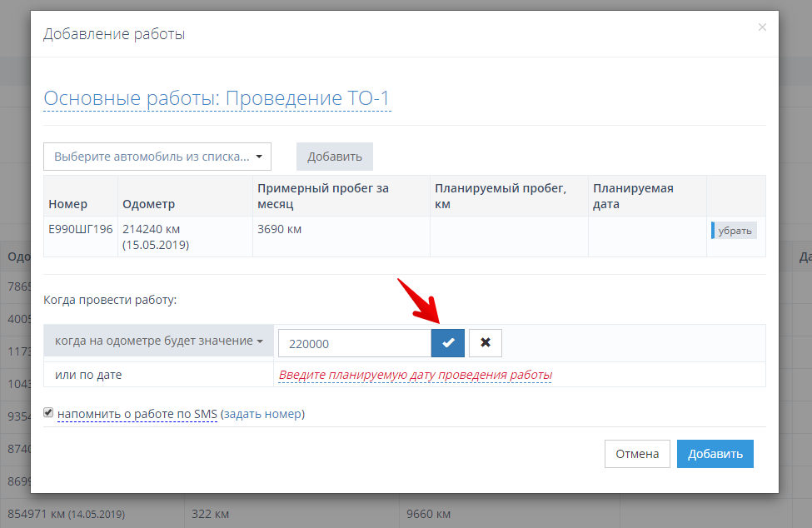Open the 'задать номер' link
Screen dimensions: 812x528
pos(262,414)
